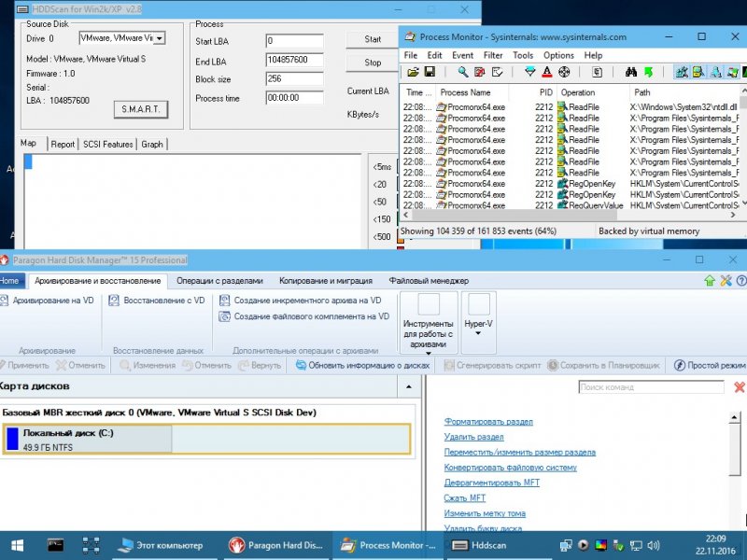Open Paragon help question mark icon
Image resolution: width=747 pixels, height=560 pixels.
(741, 281)
